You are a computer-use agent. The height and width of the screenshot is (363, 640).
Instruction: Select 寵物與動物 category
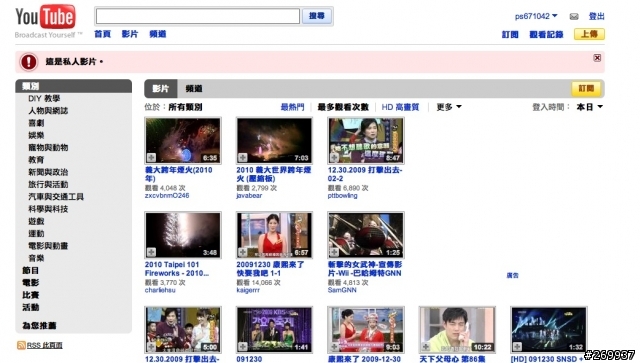48,147
